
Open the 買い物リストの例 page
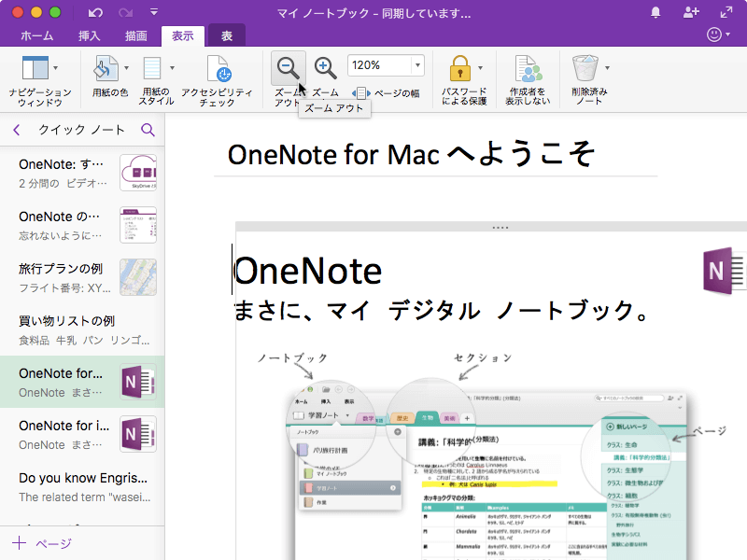tap(82, 329)
